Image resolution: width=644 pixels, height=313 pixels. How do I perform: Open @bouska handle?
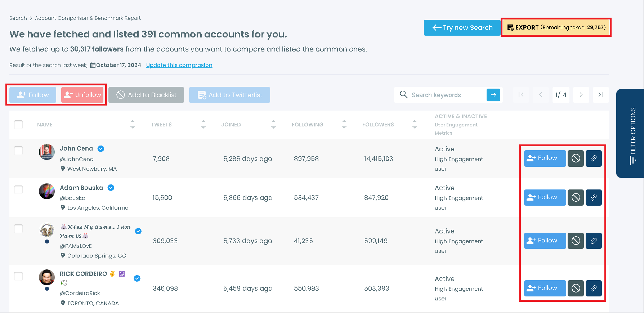(x=72, y=198)
